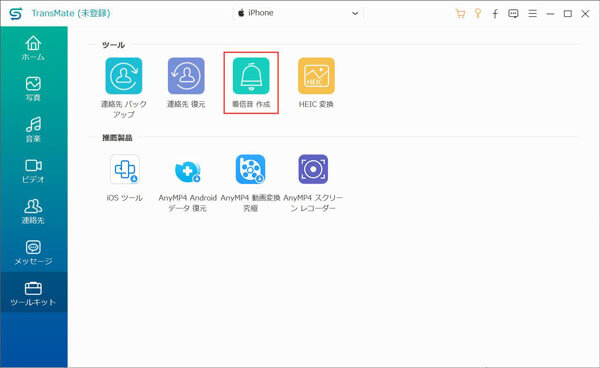
Task: Minimize the TransMate window
Action: pyautogui.click(x=550, y=14)
